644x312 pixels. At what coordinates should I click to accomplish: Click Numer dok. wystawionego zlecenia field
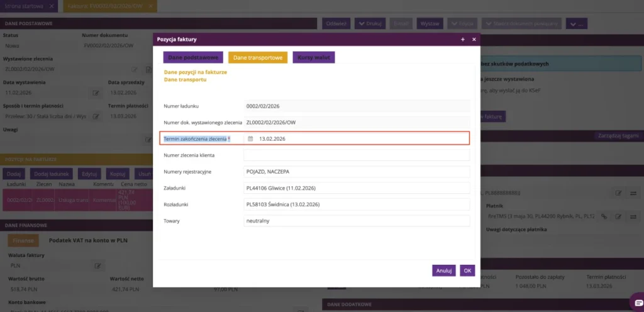[357, 122]
